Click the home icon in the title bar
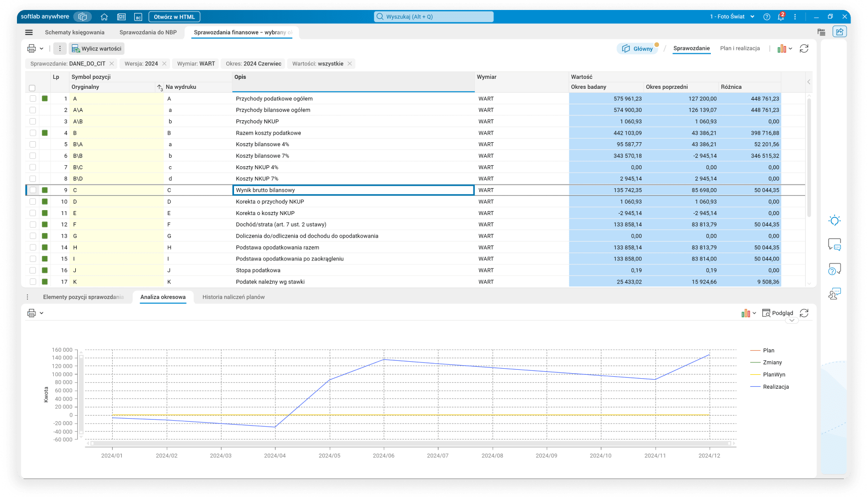 coord(104,17)
